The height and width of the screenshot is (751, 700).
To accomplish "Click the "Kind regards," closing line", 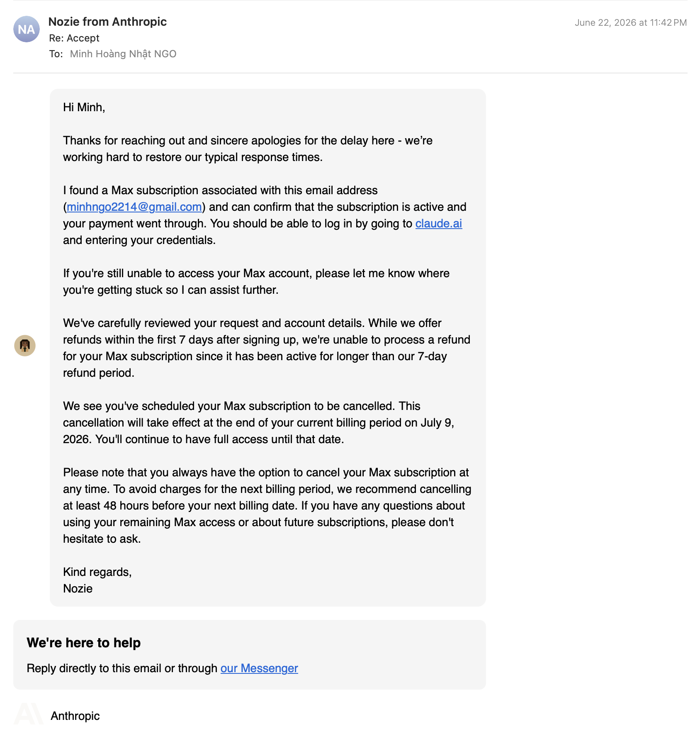I will 97,572.
